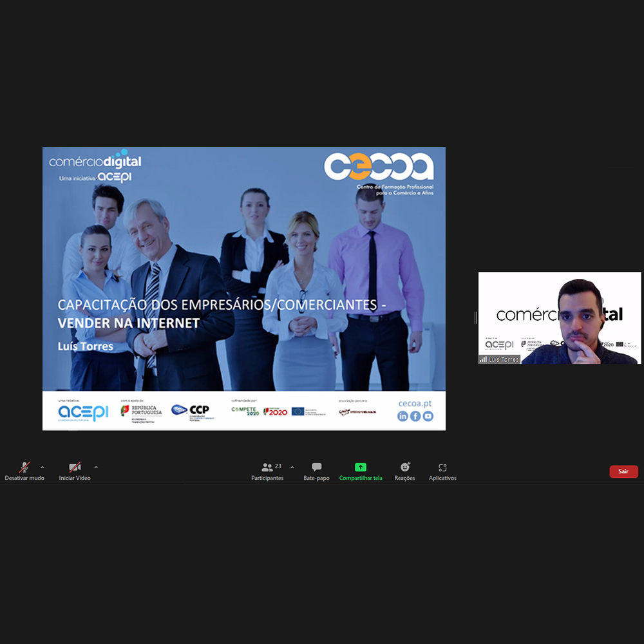Click the green Compartilhar tela icon

pyautogui.click(x=361, y=468)
